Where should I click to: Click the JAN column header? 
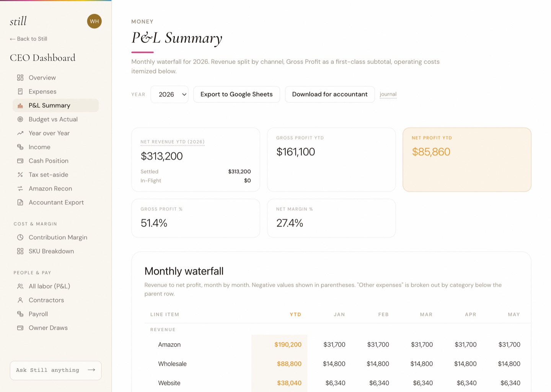339,314
